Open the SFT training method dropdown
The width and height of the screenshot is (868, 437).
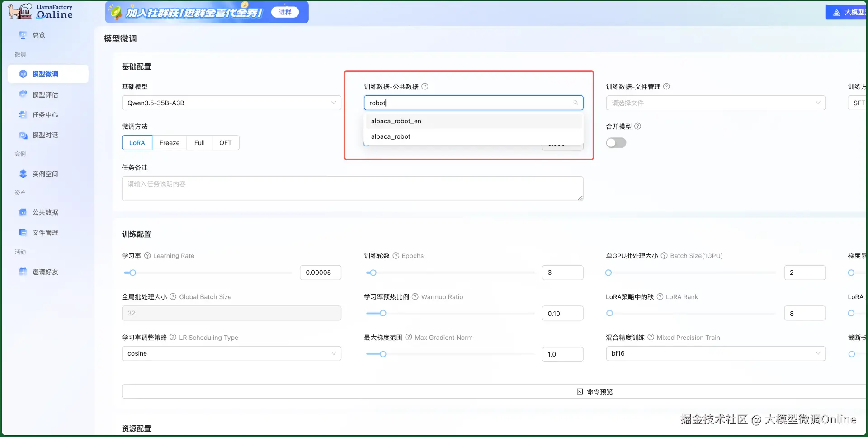[x=858, y=103]
